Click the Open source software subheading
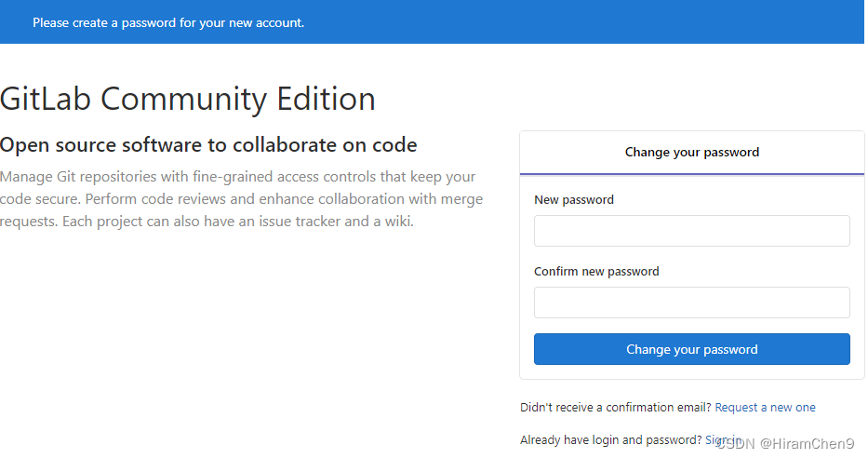This screenshot has height=458, width=868. pyautogui.click(x=208, y=145)
